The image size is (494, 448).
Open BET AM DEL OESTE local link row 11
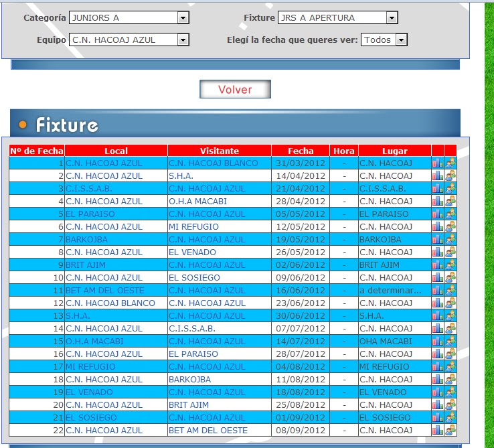(x=105, y=290)
